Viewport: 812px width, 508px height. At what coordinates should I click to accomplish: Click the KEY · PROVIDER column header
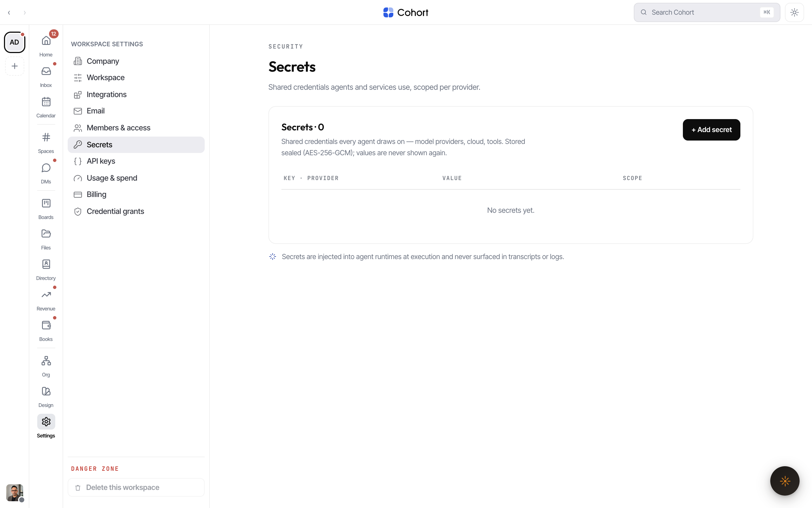(x=311, y=178)
